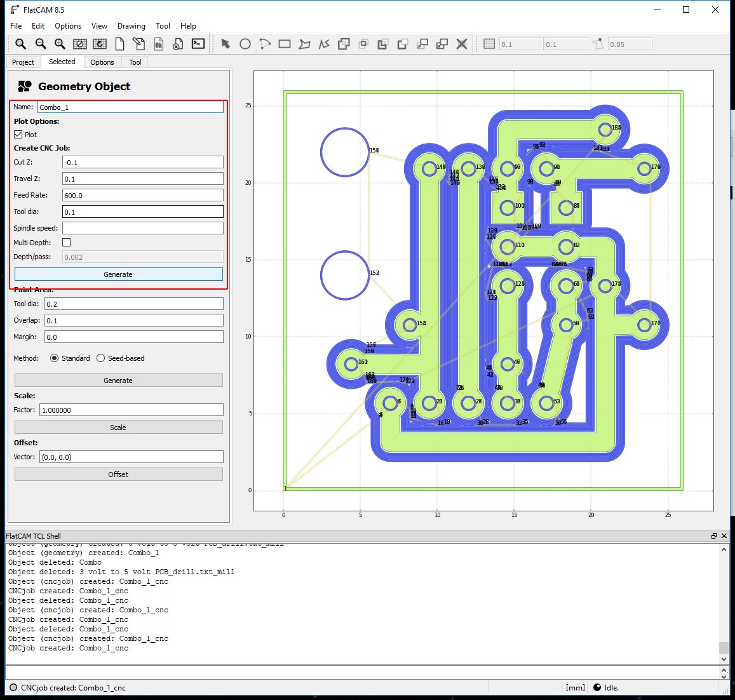
Task: Create a new blank geometry with page icon
Action: point(119,44)
